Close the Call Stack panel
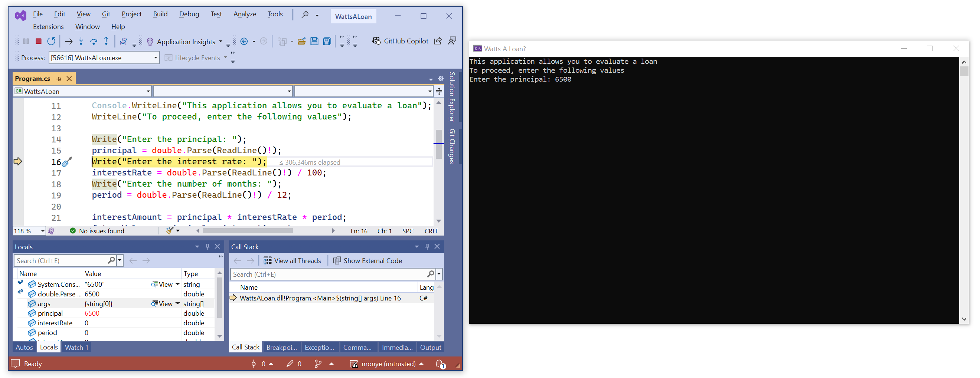The image size is (980, 378). [x=438, y=246]
